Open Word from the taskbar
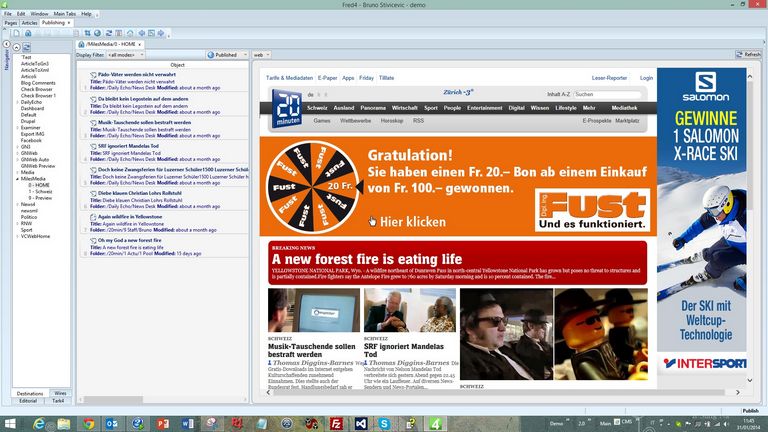 [188, 424]
